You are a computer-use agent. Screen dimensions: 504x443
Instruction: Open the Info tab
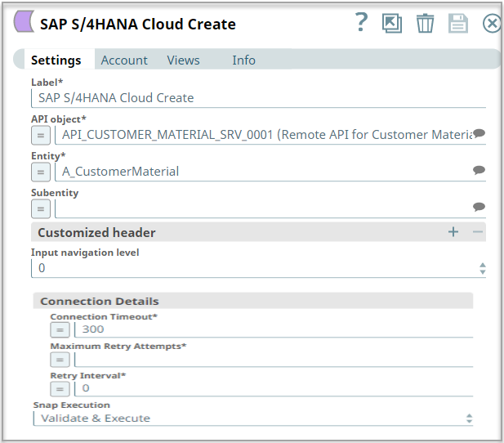pos(243,60)
